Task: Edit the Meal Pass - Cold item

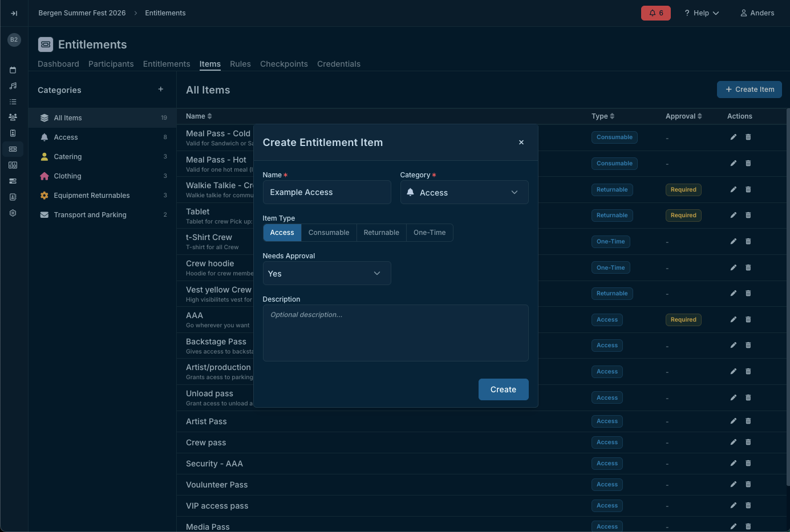Action: coord(734,137)
